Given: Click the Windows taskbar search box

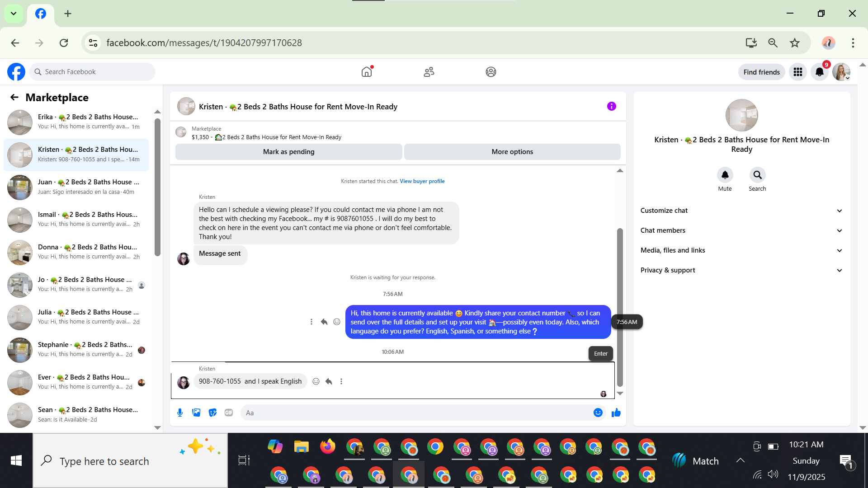Looking at the screenshot, I should [x=130, y=460].
